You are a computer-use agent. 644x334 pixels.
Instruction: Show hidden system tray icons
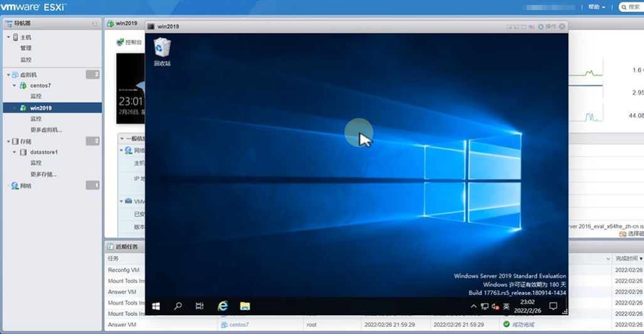(473, 306)
